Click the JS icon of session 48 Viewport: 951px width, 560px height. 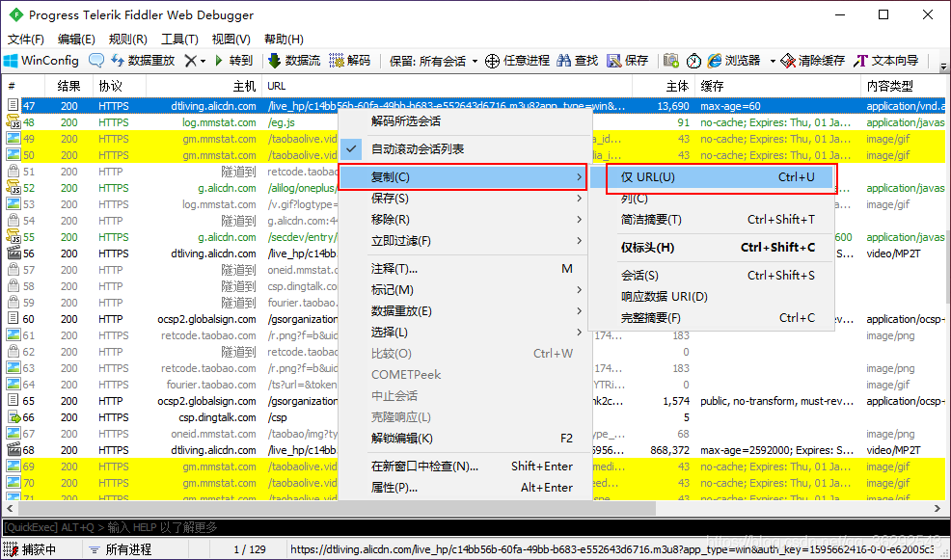coord(14,122)
